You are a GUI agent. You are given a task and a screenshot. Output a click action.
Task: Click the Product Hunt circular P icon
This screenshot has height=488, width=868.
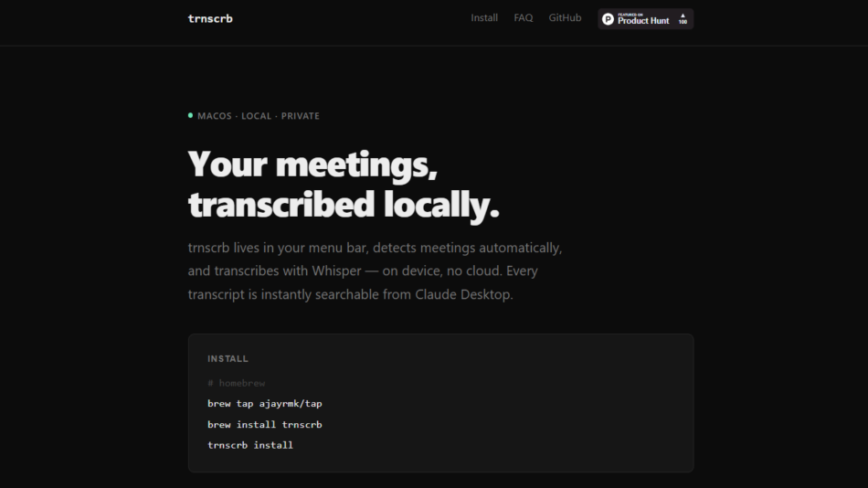pos(608,19)
